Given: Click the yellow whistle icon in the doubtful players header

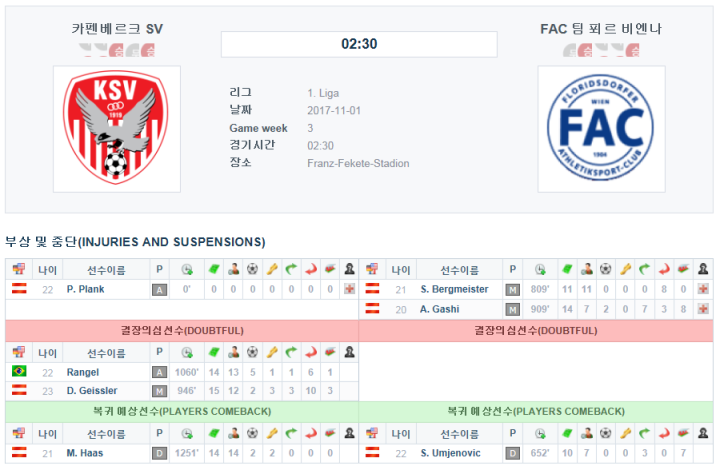Looking at the screenshot, I should pos(272,352).
